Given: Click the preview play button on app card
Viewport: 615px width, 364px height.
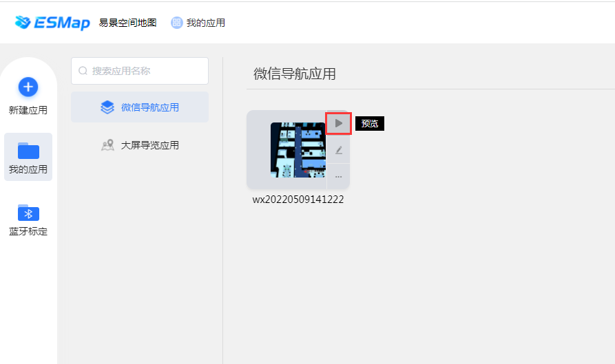Looking at the screenshot, I should [338, 123].
